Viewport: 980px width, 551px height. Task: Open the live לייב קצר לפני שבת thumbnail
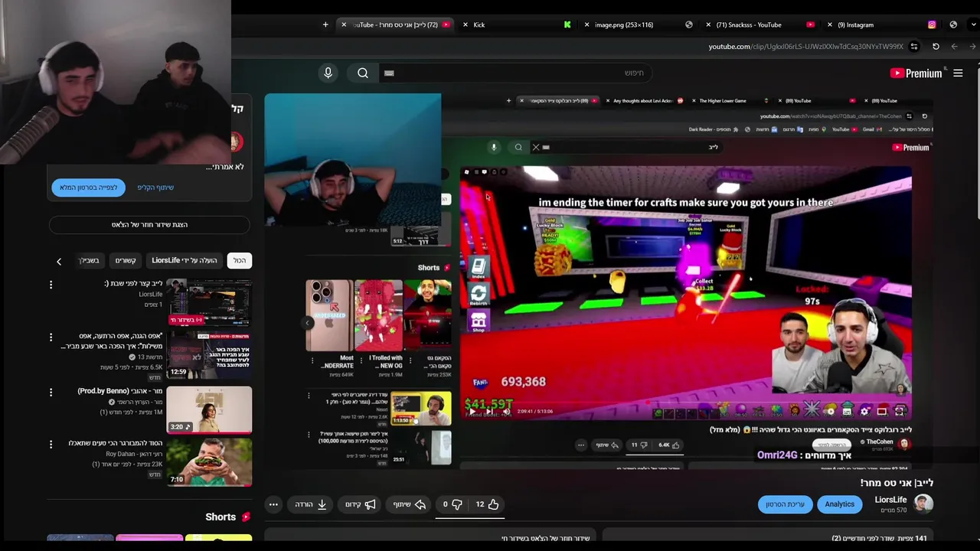point(209,303)
